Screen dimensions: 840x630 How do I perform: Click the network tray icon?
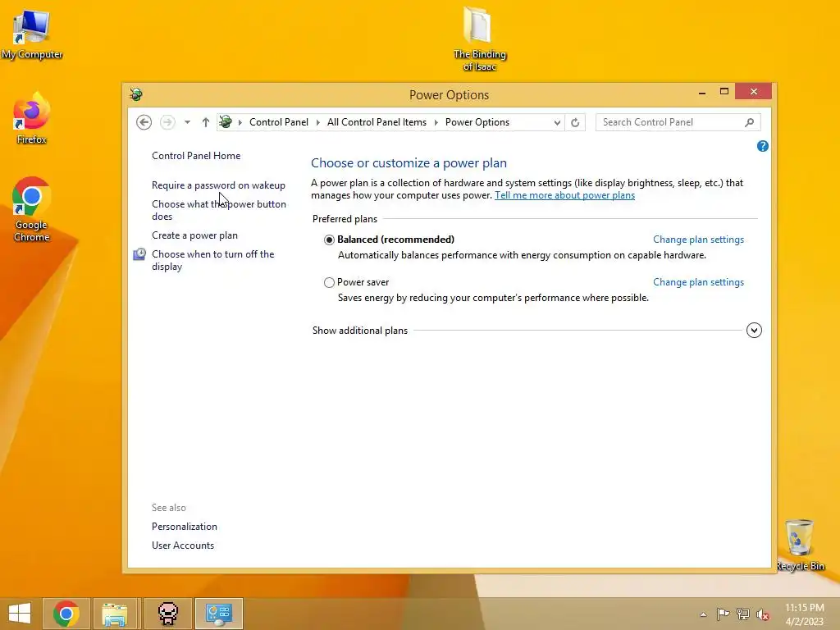(743, 614)
